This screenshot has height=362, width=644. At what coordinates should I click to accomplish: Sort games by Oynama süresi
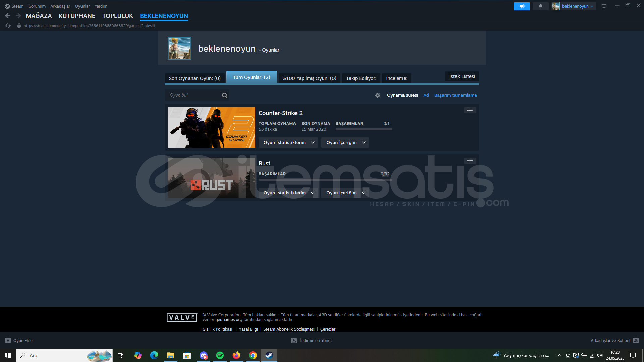[402, 95]
